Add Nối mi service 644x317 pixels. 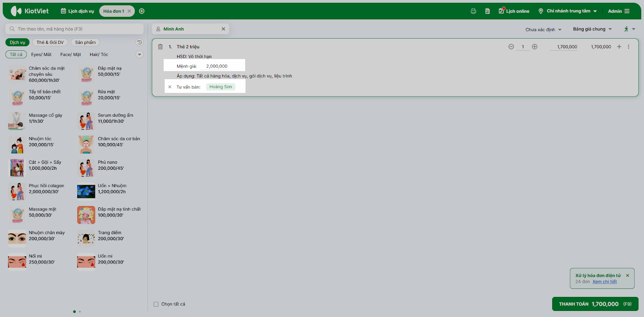pyautogui.click(x=40, y=262)
